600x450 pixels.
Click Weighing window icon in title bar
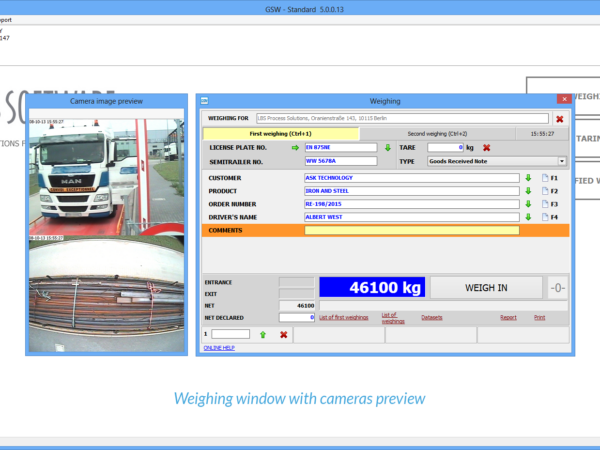pos(204,101)
